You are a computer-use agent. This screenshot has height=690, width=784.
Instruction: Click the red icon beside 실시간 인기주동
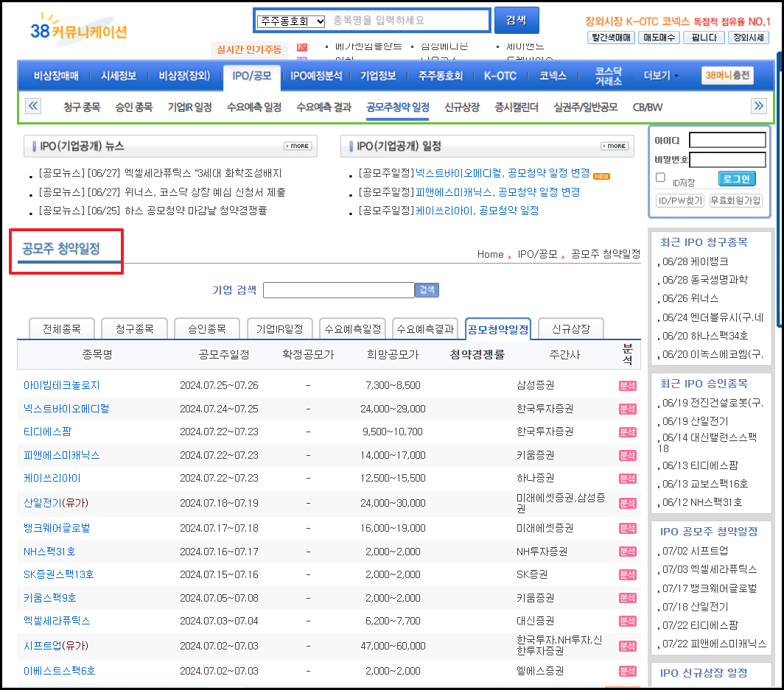tap(302, 47)
